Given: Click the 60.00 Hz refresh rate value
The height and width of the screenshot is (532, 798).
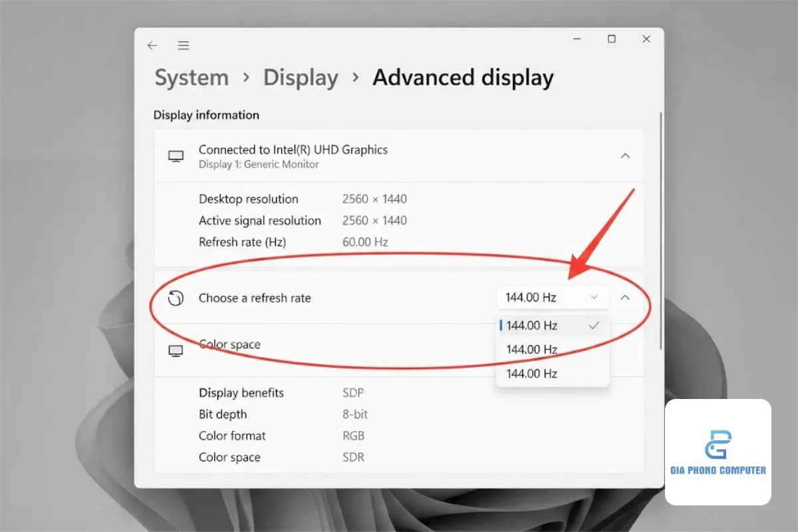Looking at the screenshot, I should (x=365, y=242).
